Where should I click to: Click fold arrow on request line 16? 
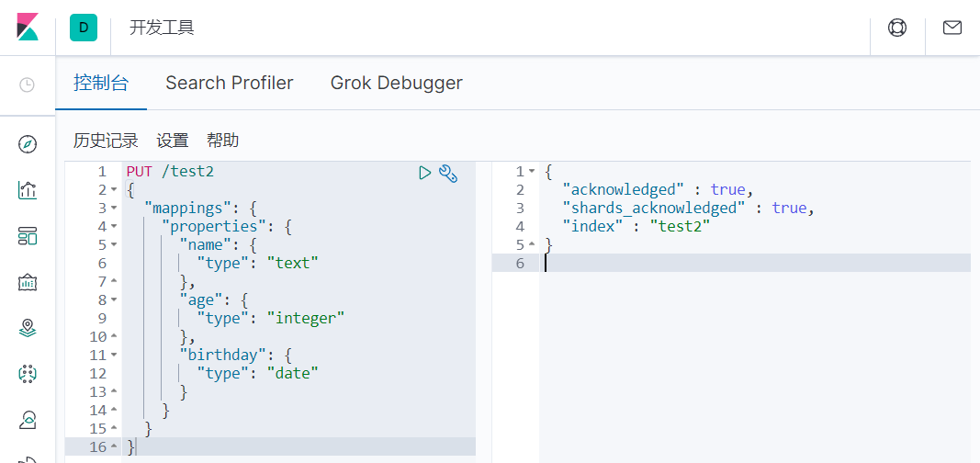[114, 447]
